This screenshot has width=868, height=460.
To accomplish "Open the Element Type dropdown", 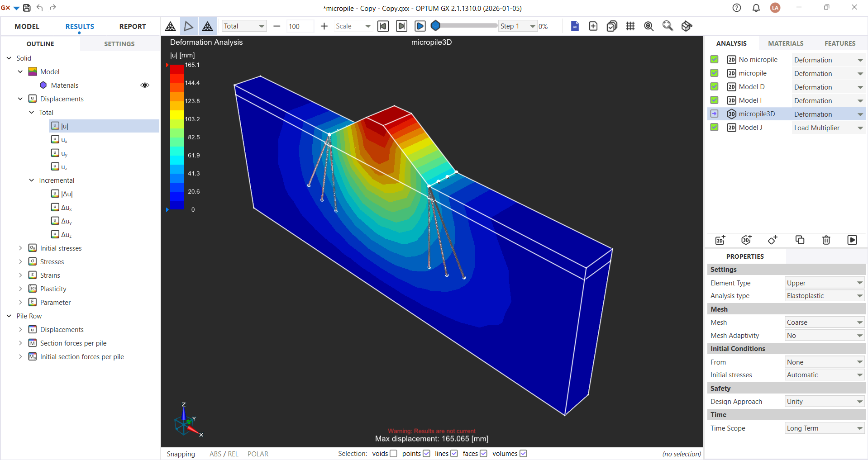I will [824, 283].
